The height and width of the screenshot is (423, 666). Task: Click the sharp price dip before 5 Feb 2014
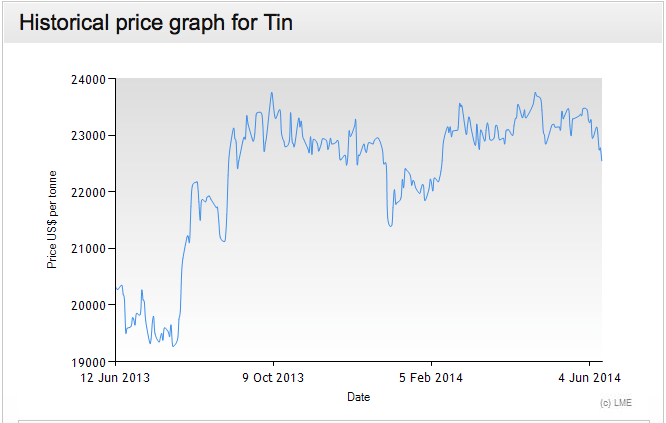(x=390, y=226)
